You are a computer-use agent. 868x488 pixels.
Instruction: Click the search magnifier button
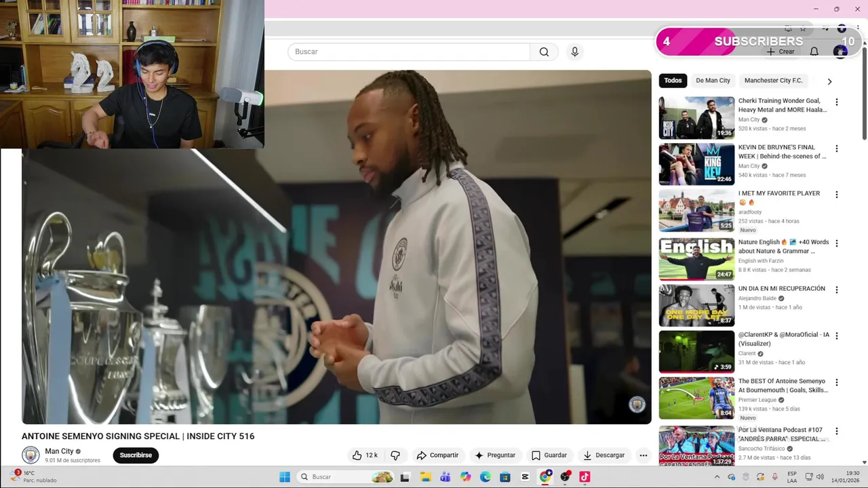click(544, 52)
